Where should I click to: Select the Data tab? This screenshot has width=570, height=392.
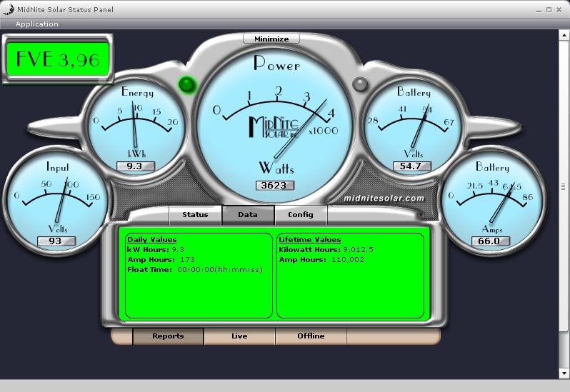248,214
